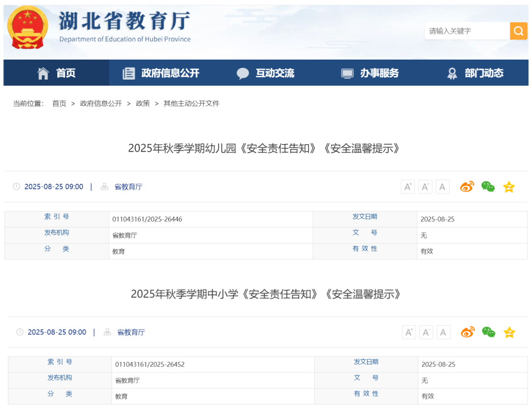Image resolution: width=532 pixels, height=411 pixels.
Task: Reset font size for the 幼儿园 article
Action: (442, 187)
